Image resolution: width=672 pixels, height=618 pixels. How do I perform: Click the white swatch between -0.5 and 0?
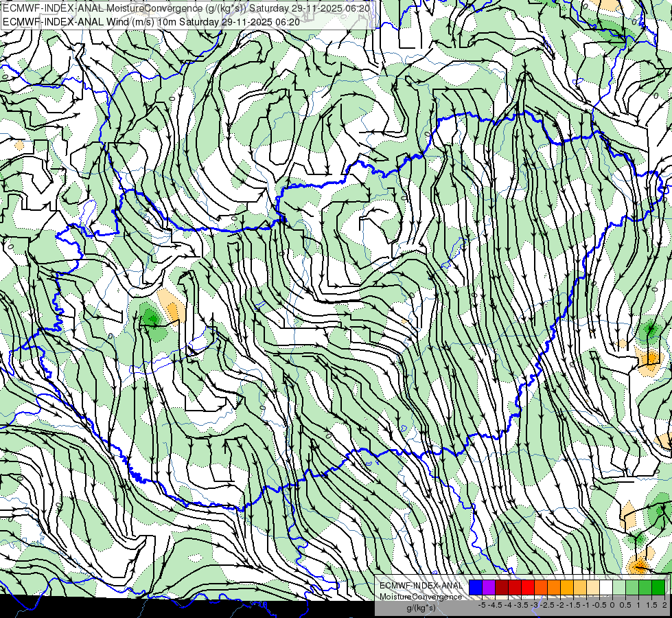coord(606,587)
